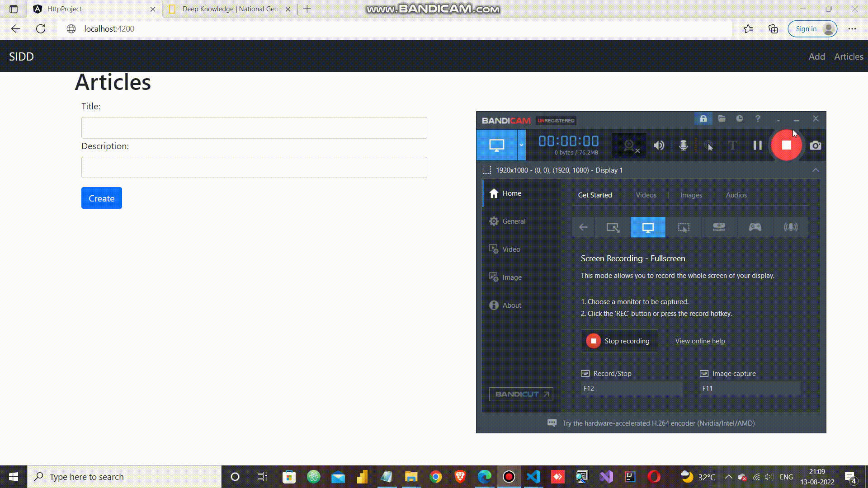The height and width of the screenshot is (488, 868).
Task: Click the T text-overlay icon in toolbar
Action: click(732, 145)
